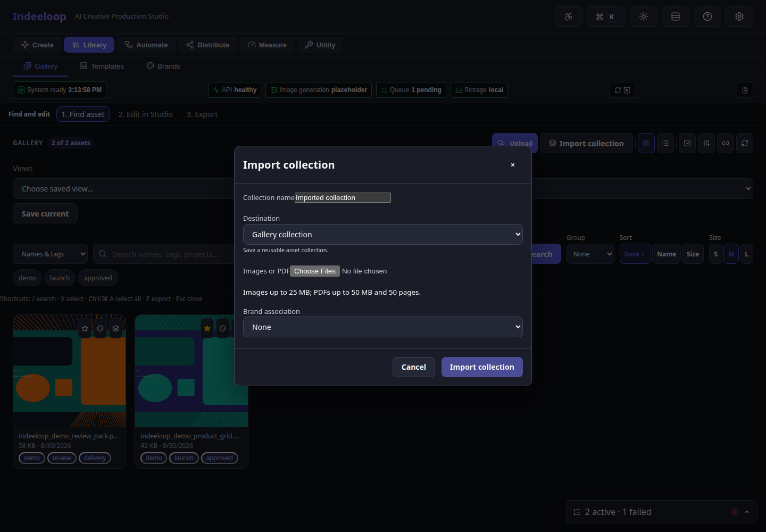This screenshot has width=766, height=532.
Task: Cancel the Import collection dialog
Action: click(x=414, y=367)
